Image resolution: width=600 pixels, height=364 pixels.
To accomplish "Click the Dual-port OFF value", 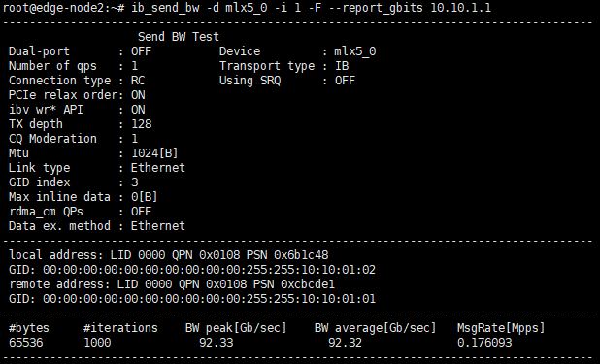I will 141,51.
